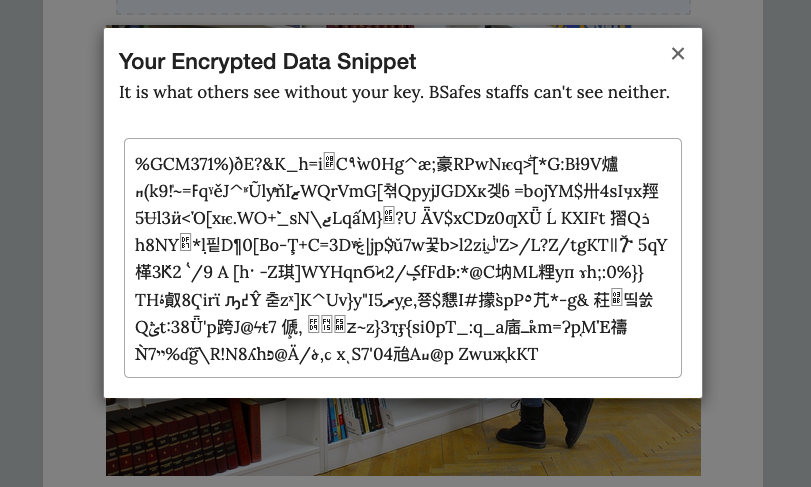Click inside the encrypted data text box
The width and height of the screenshot is (811, 487).
[x=403, y=258]
